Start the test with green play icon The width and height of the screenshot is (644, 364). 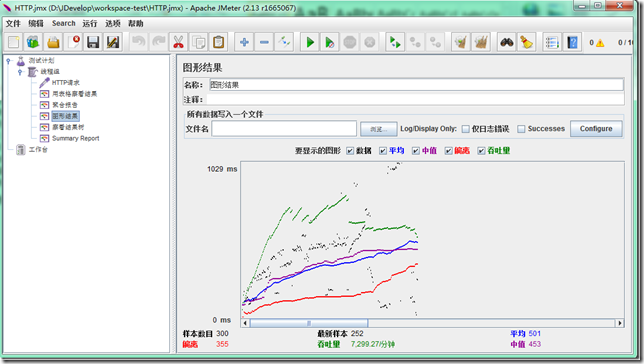pyautogui.click(x=310, y=42)
